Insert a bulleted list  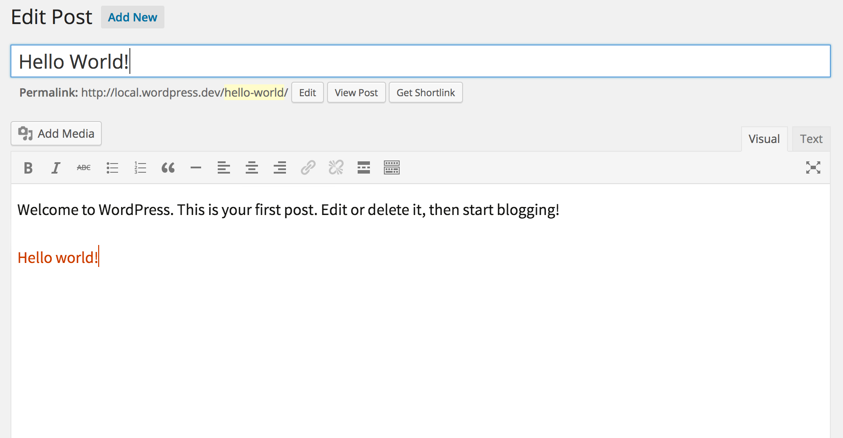[x=112, y=168]
